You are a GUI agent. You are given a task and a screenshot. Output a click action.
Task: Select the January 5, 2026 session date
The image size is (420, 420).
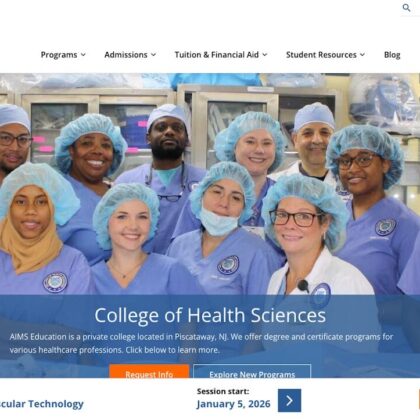pyautogui.click(x=233, y=404)
